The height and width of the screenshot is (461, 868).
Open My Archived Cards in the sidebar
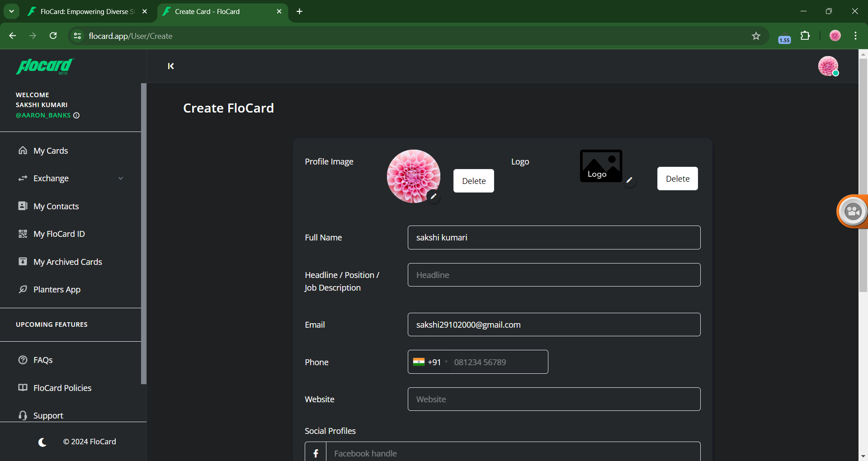click(67, 262)
